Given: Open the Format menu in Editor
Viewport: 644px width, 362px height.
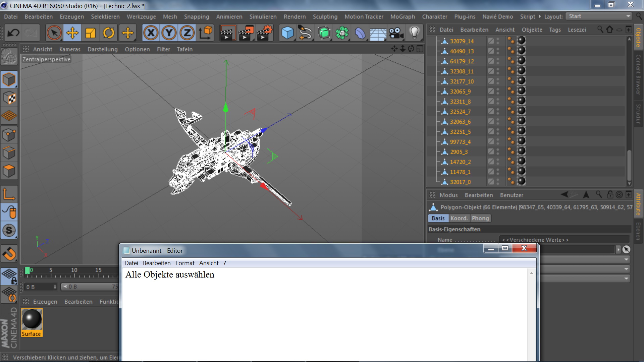Looking at the screenshot, I should point(185,263).
